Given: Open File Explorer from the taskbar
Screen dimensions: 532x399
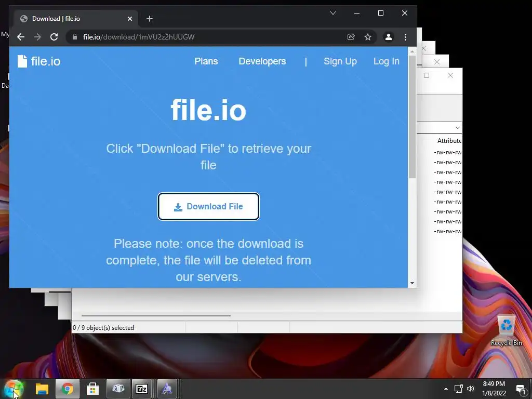Looking at the screenshot, I should [42, 389].
